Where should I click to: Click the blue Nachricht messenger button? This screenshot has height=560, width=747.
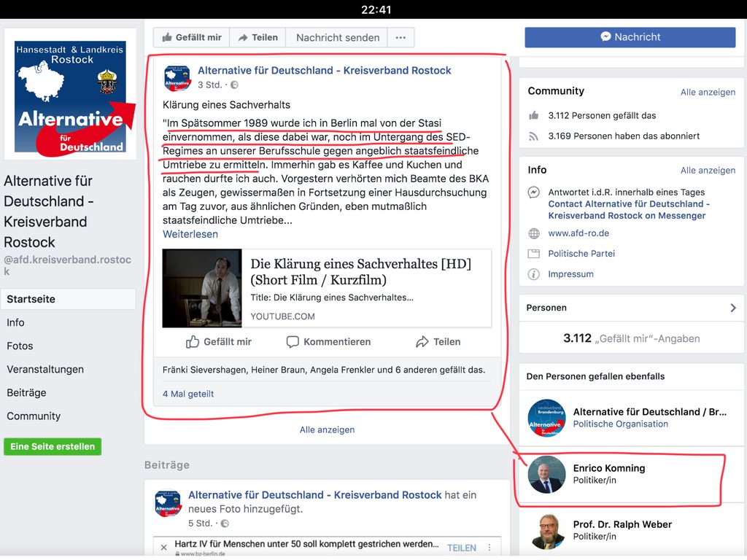630,37
